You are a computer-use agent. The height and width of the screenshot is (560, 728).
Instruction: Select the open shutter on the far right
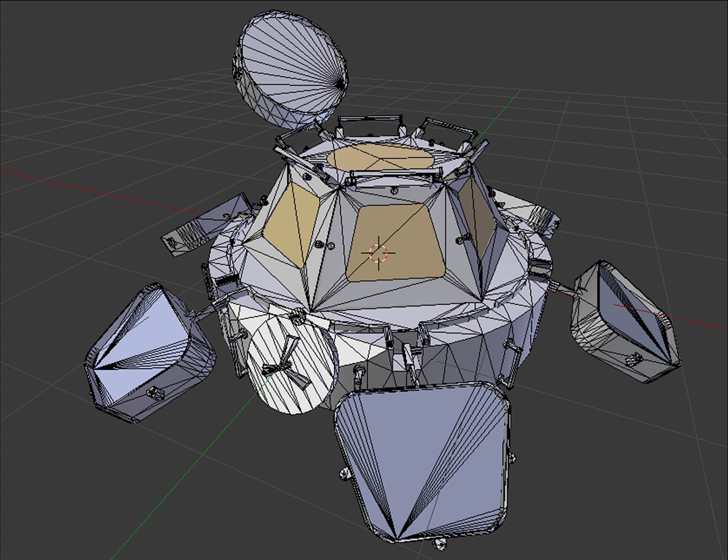(x=625, y=321)
